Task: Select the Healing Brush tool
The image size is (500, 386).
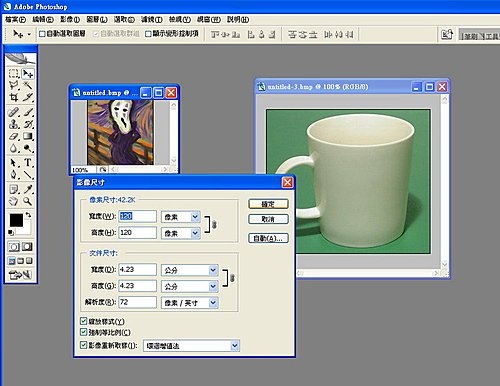Action: coord(14,112)
